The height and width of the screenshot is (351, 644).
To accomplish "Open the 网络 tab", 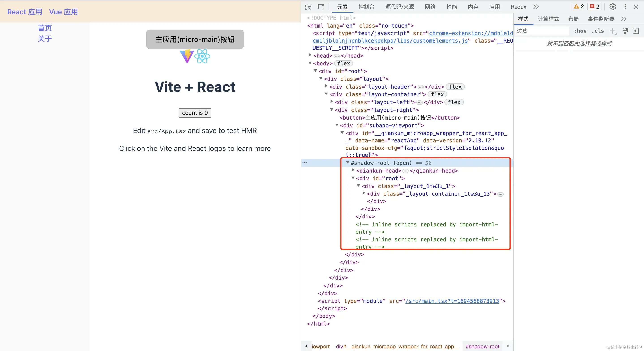I will tap(430, 7).
